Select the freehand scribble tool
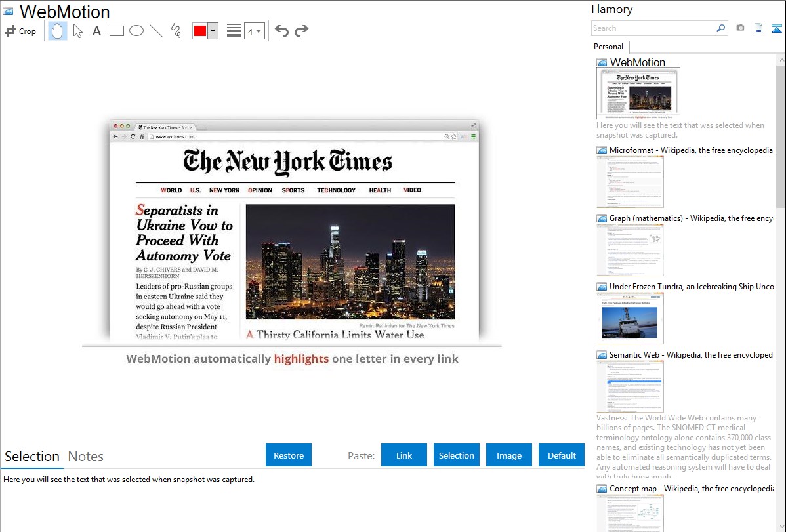Viewport: 786px width, 532px height. tap(176, 31)
